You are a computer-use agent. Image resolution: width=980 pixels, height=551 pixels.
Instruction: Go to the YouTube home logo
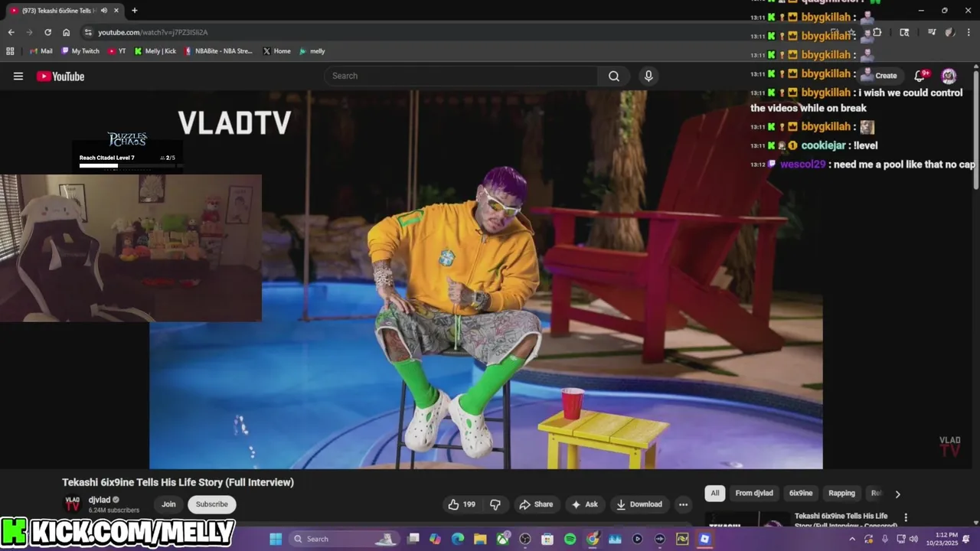(x=60, y=76)
